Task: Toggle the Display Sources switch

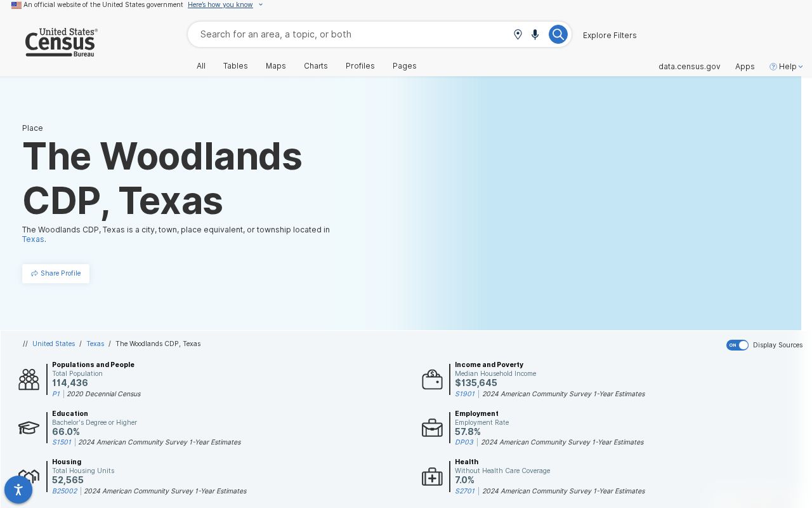Action: (x=737, y=345)
